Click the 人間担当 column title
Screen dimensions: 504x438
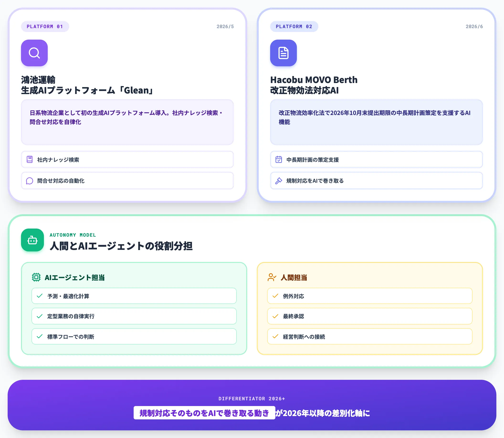point(294,277)
